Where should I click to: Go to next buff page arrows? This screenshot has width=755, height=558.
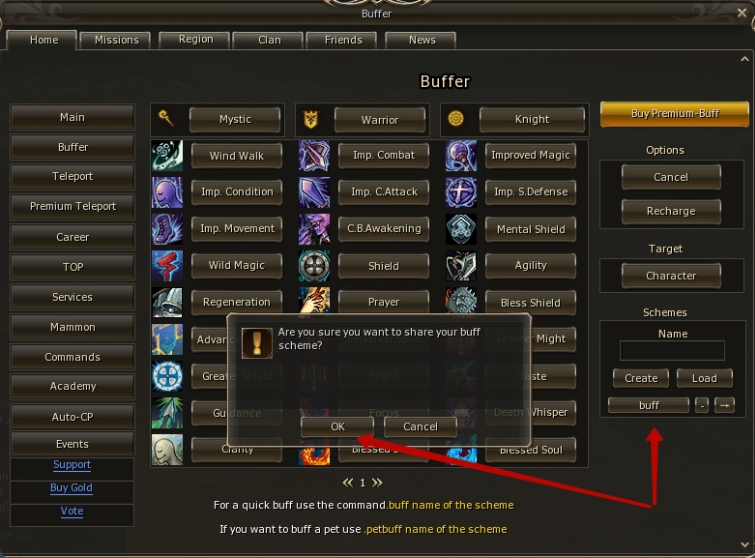377,482
